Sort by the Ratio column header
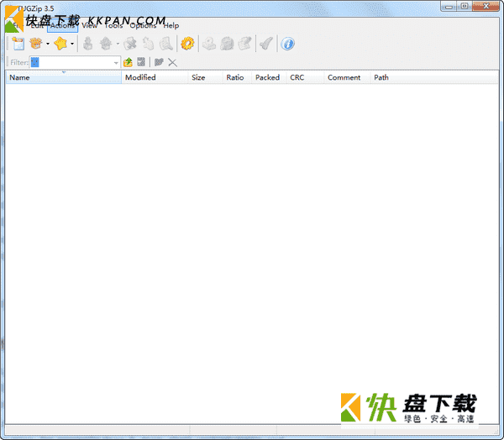Viewport: 504px width, 440px height. pyautogui.click(x=237, y=77)
